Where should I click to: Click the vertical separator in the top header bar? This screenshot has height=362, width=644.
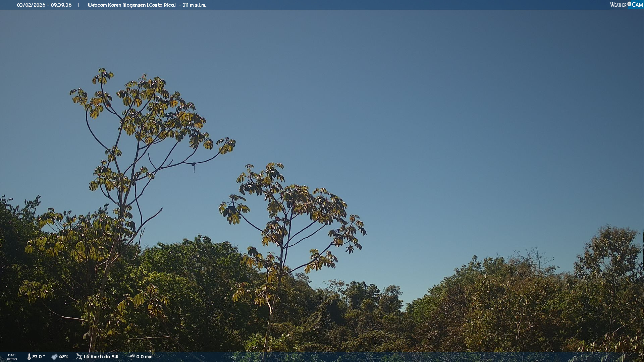point(79,5)
